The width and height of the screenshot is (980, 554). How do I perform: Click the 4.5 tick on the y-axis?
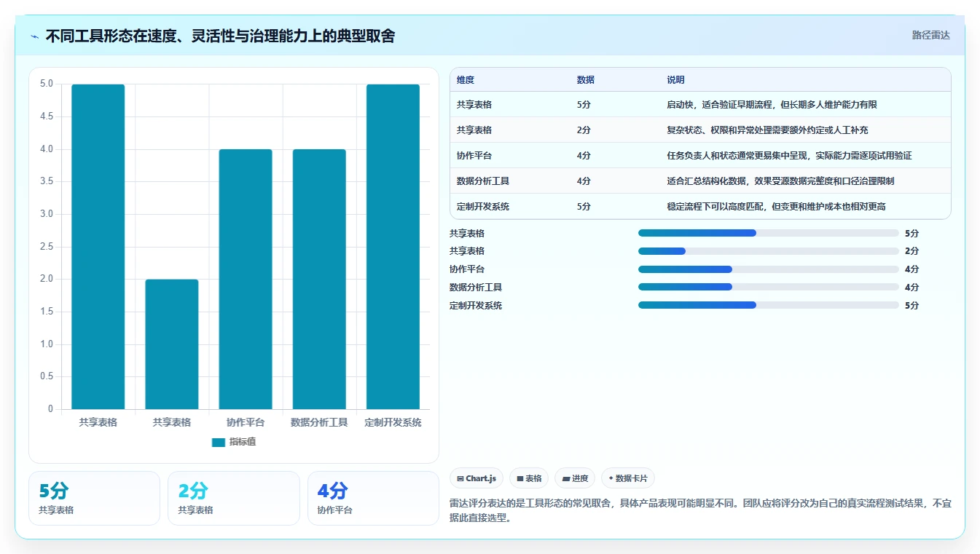46,116
